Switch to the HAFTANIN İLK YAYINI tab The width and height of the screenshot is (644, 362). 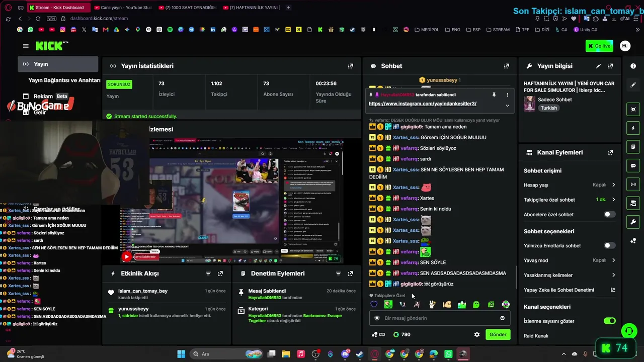pos(251,8)
